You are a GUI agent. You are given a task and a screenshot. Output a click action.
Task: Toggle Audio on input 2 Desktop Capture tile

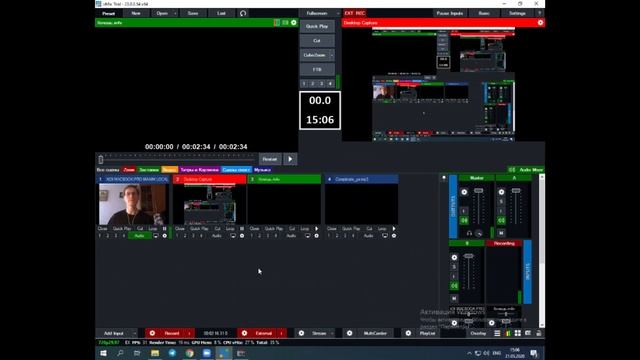[216, 236]
